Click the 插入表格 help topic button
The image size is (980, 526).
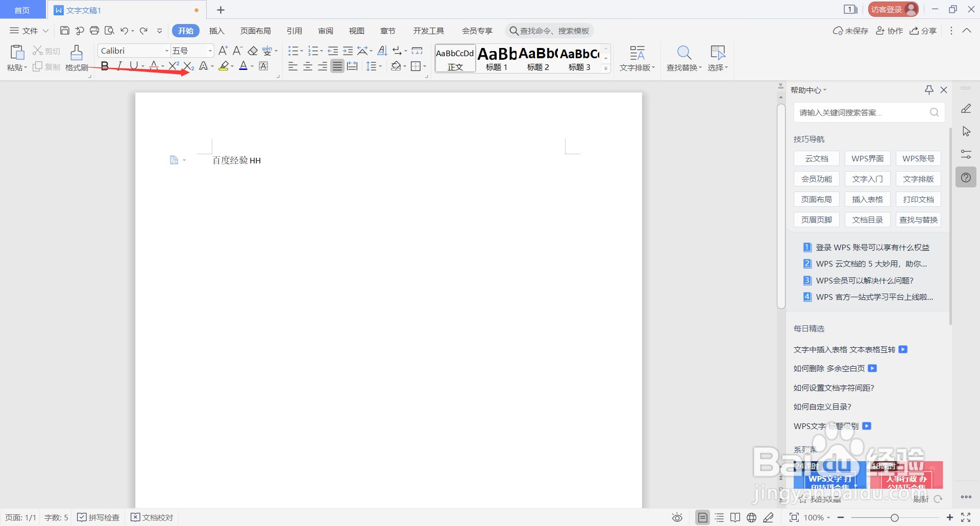pos(868,199)
